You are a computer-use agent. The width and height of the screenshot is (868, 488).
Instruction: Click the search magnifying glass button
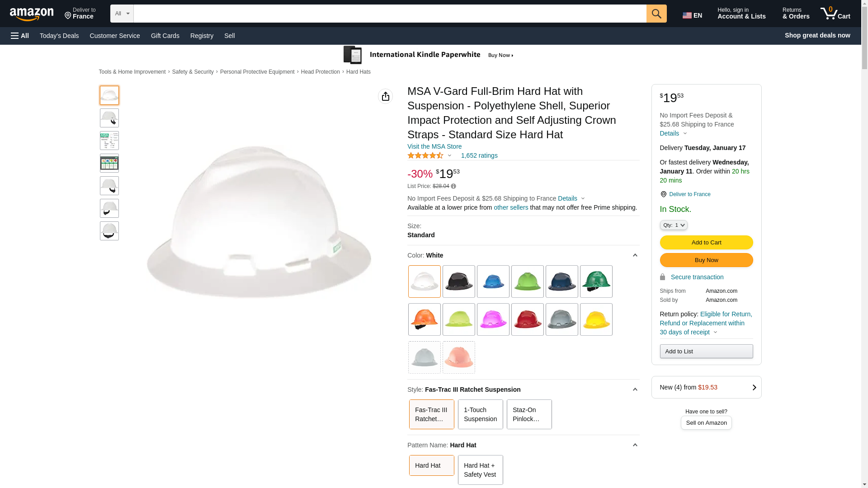[x=656, y=14]
